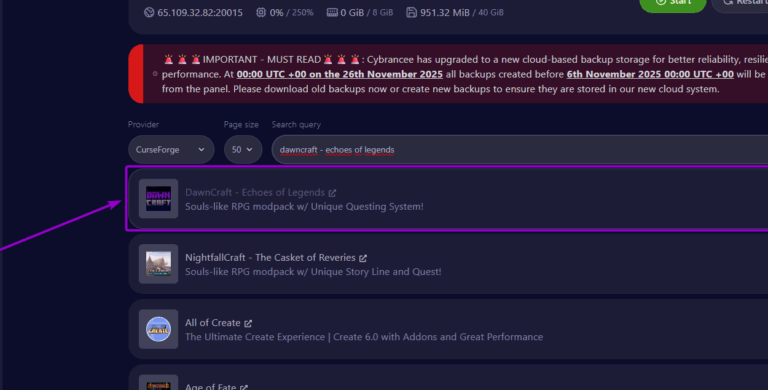768x390 pixels.
Task: Open All of Create external link icon
Action: point(248,323)
